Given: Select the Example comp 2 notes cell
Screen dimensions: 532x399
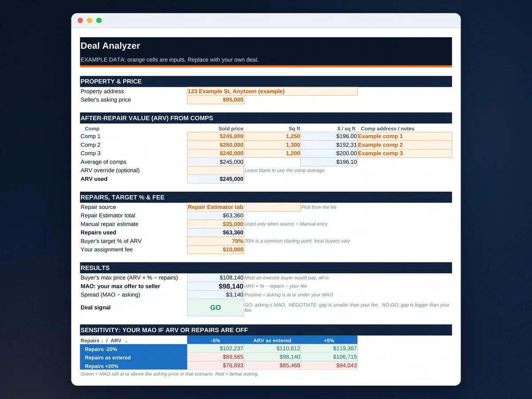Looking at the screenshot, I should coord(405,145).
